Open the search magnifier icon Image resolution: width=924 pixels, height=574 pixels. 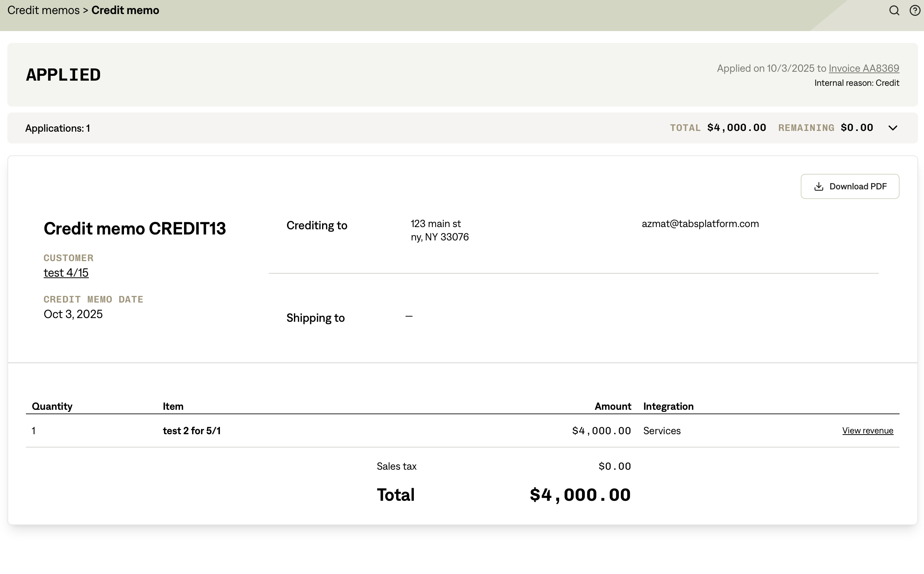click(x=894, y=10)
